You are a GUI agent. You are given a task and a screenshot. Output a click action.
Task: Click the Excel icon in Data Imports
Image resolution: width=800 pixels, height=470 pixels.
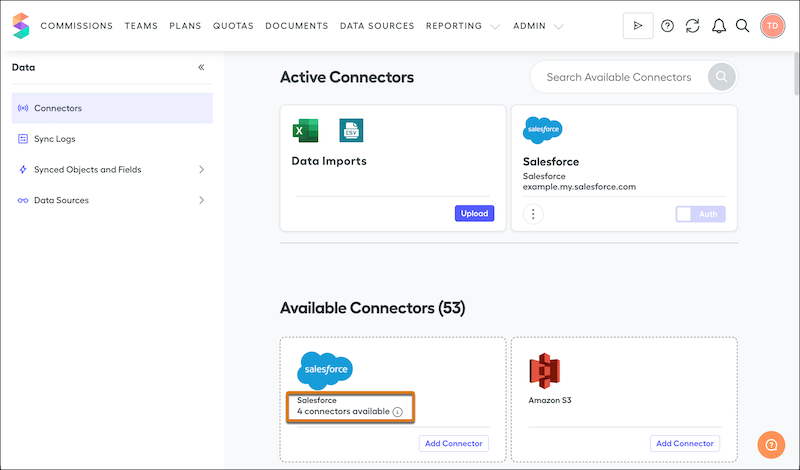(305, 130)
